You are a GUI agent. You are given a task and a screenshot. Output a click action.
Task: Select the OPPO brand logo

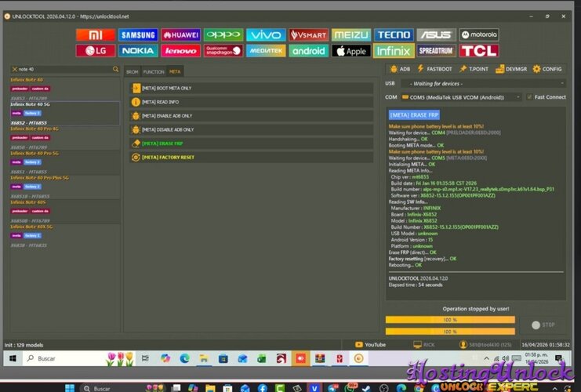(x=223, y=34)
